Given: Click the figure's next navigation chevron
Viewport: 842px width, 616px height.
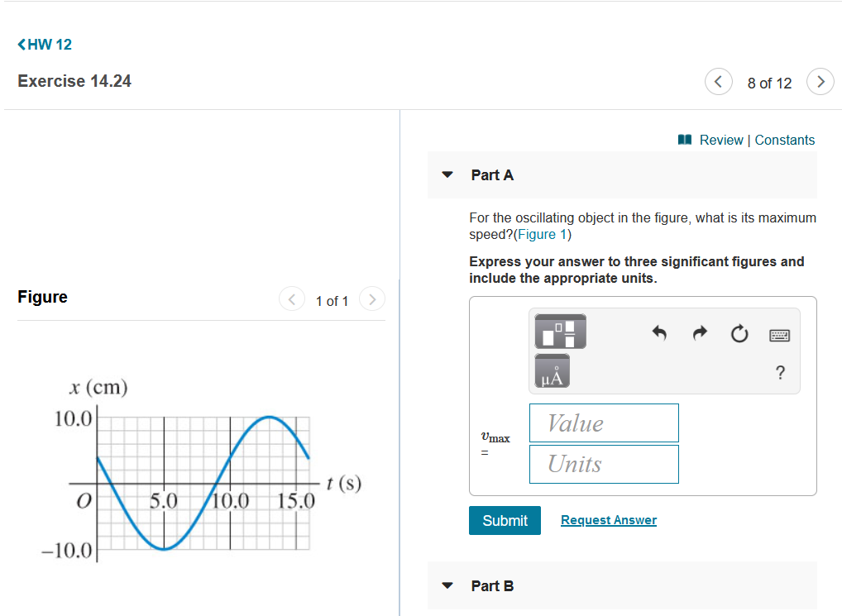Looking at the screenshot, I should click(x=371, y=299).
